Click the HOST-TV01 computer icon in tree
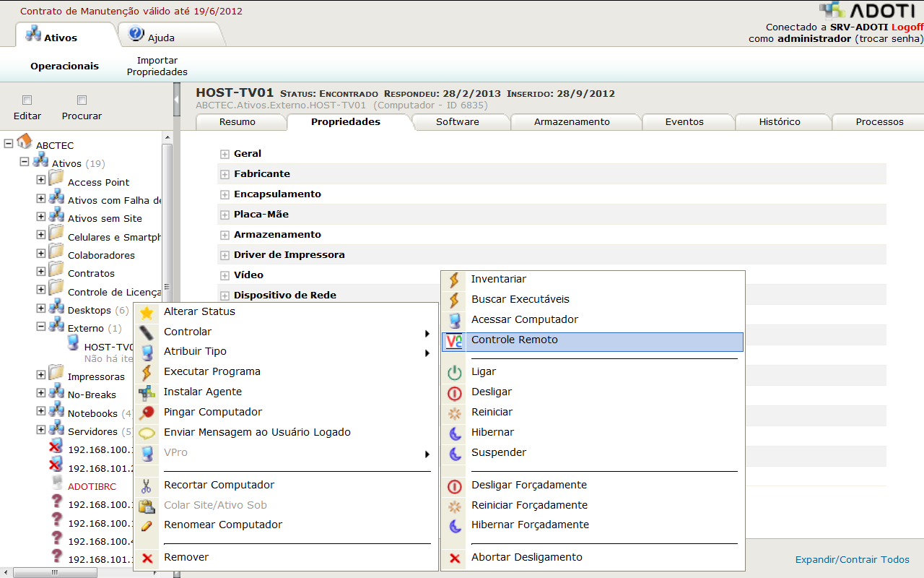 click(x=73, y=342)
